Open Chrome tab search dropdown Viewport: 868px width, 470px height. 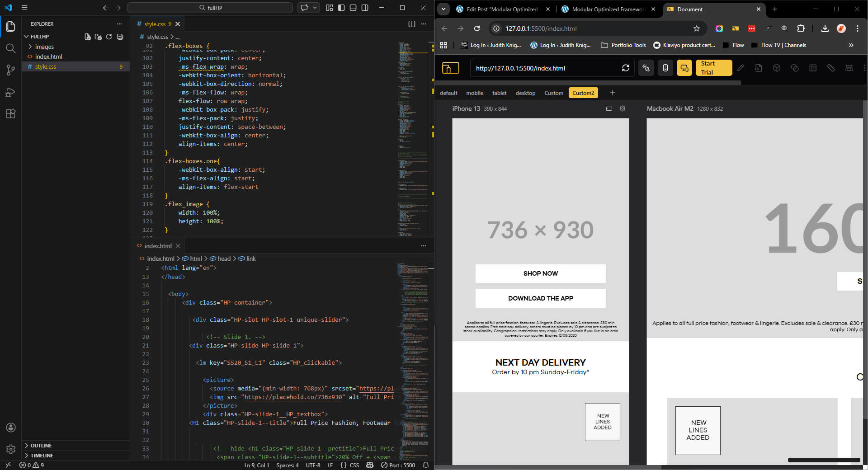coord(443,9)
